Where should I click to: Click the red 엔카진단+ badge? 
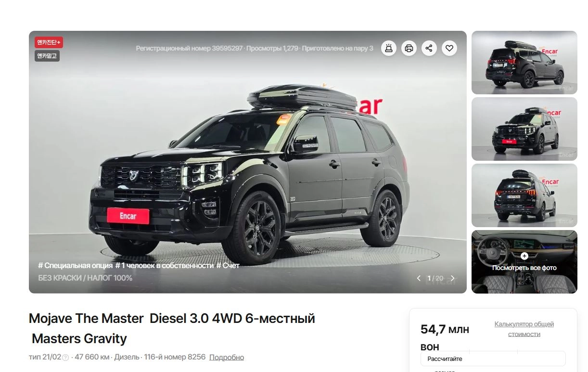point(49,42)
